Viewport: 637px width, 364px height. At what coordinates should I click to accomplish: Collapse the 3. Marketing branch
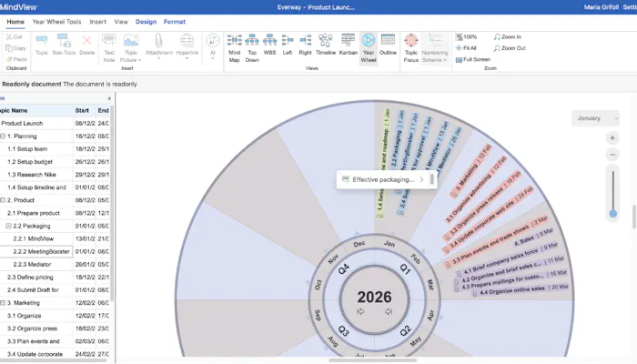3,303
